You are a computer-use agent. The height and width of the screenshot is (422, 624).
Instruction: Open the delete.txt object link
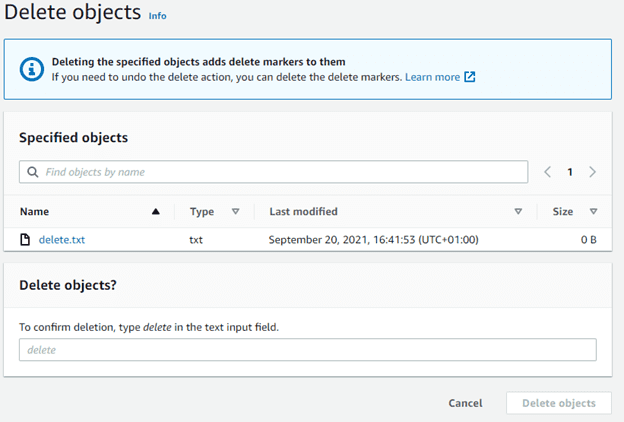pyautogui.click(x=61, y=240)
